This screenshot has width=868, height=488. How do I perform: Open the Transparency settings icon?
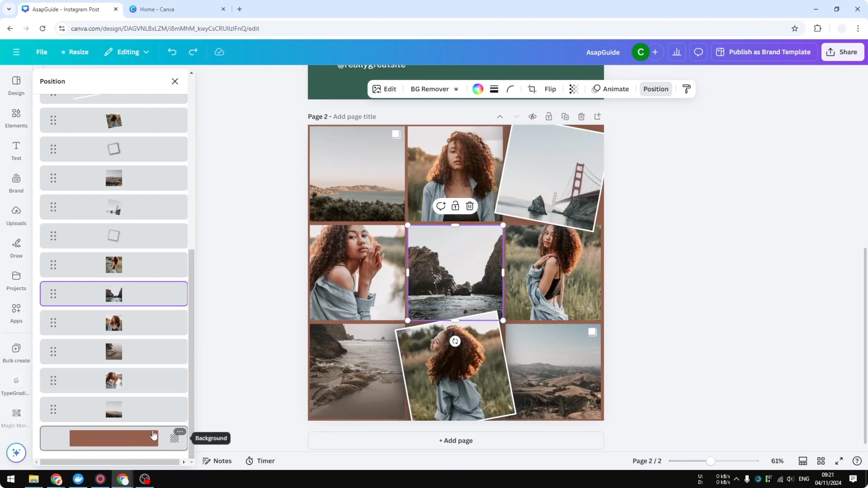573,89
